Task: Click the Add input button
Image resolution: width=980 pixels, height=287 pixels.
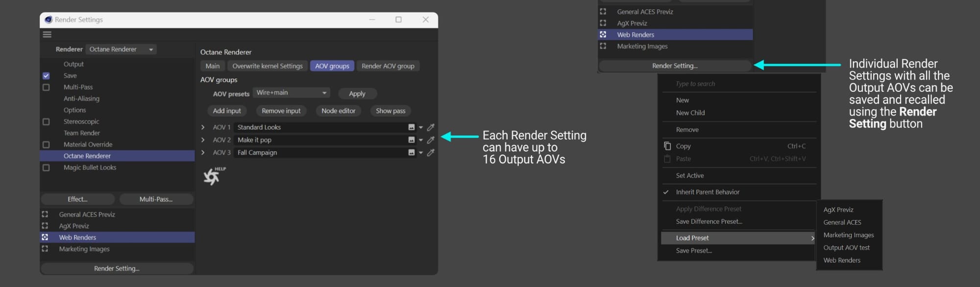Action: (227, 111)
